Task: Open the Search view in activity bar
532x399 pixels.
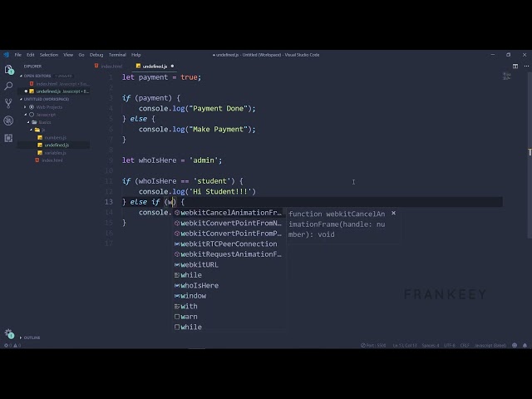Action: click(8, 86)
